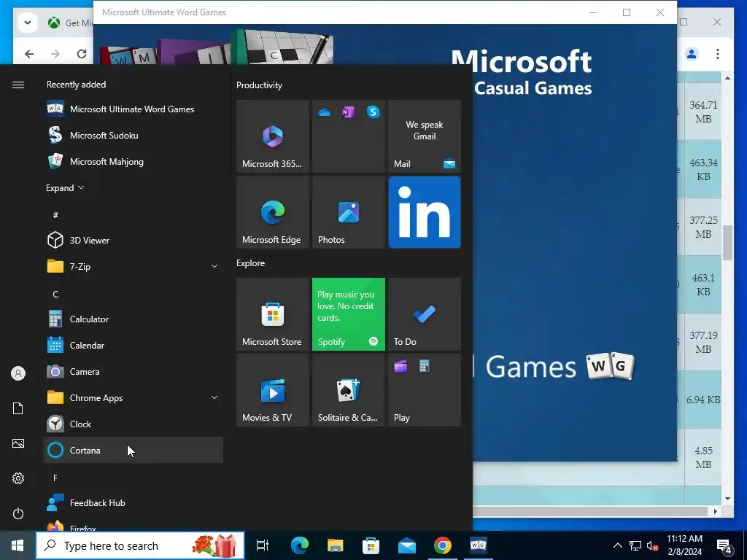
Task: Open Chrome profile avatar button
Action: click(x=692, y=54)
